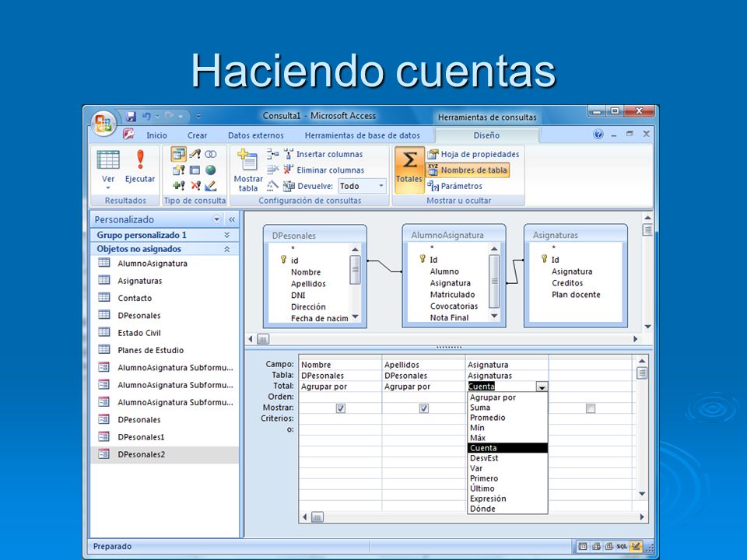The height and width of the screenshot is (560, 747).
Task: Select Creditos field in Asignaturas table
Action: pos(567,283)
